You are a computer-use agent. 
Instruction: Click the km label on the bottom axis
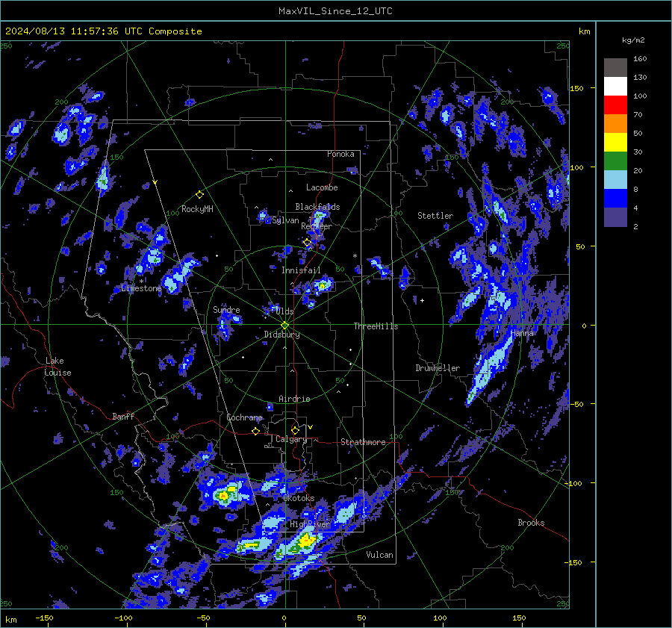[10, 620]
